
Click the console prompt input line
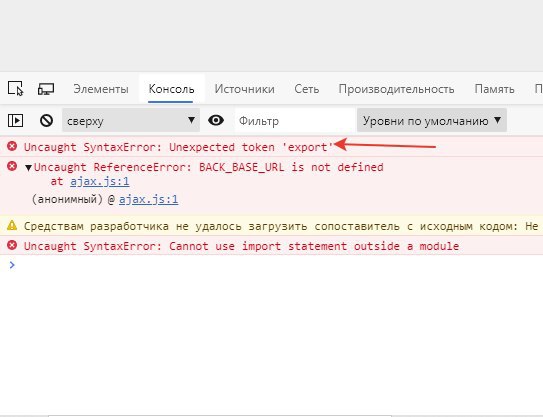[x=277, y=265]
